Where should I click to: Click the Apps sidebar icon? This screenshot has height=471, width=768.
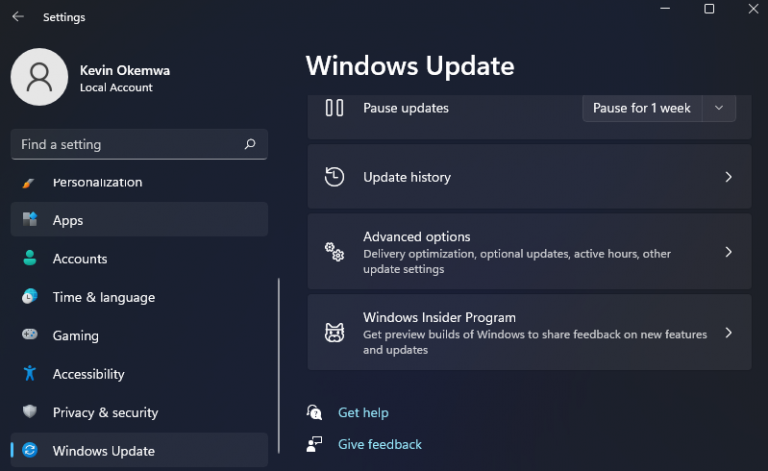30,219
